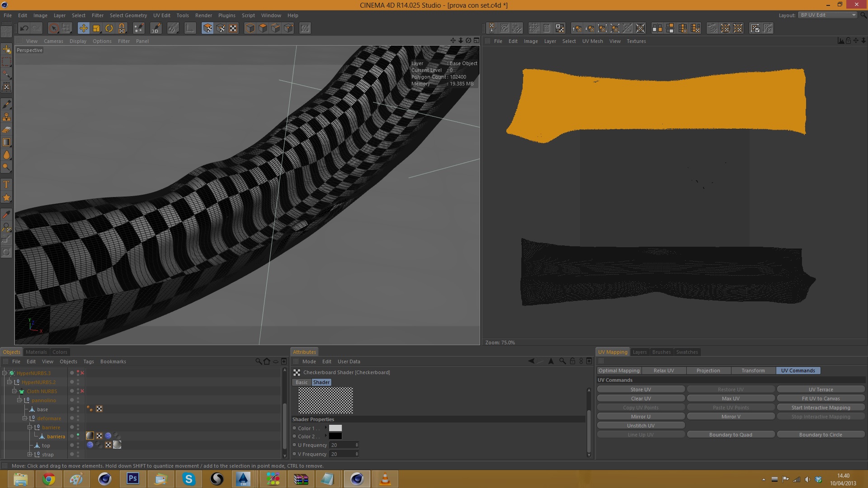Open the 3D Paint Setup Wizard icon
Screen dimensions: 868x488
(139, 28)
